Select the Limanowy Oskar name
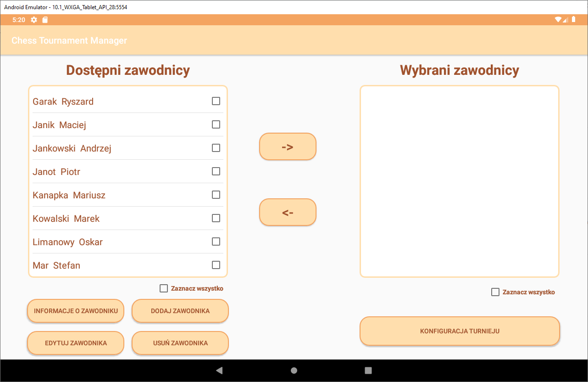The image size is (588, 382). pyautogui.click(x=67, y=242)
